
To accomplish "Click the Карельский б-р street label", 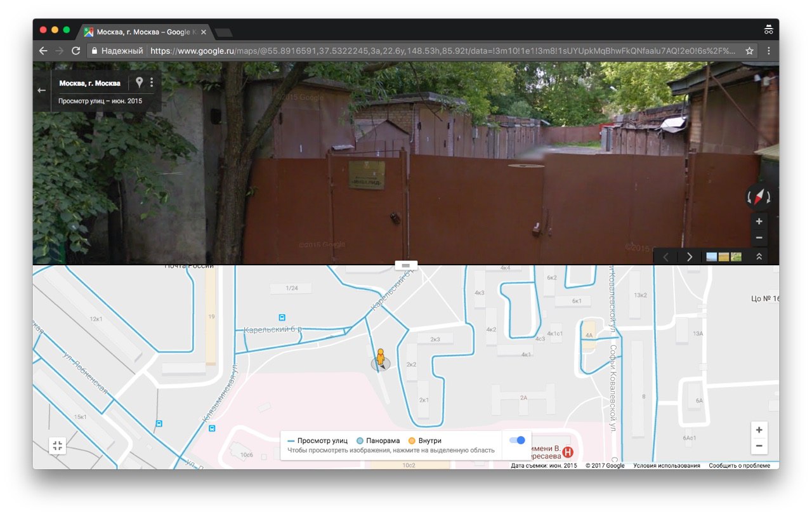I will [273, 330].
